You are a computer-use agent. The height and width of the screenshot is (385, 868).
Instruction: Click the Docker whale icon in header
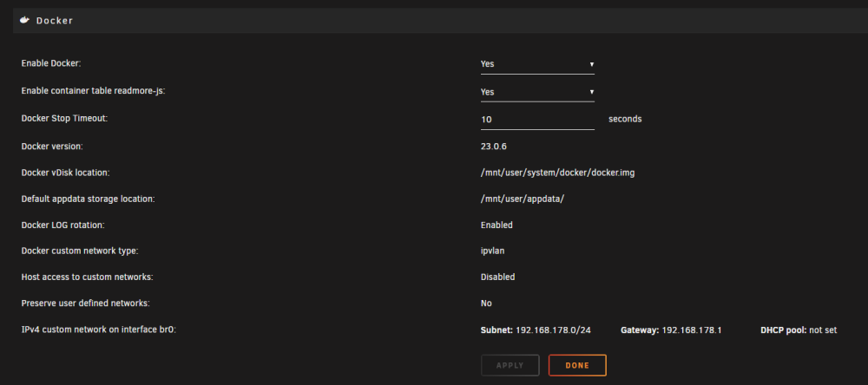point(24,21)
